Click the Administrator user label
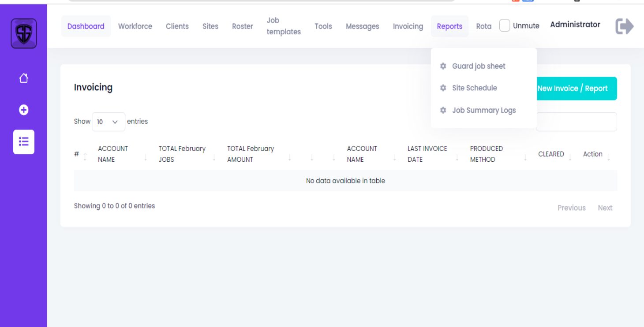 (575, 25)
